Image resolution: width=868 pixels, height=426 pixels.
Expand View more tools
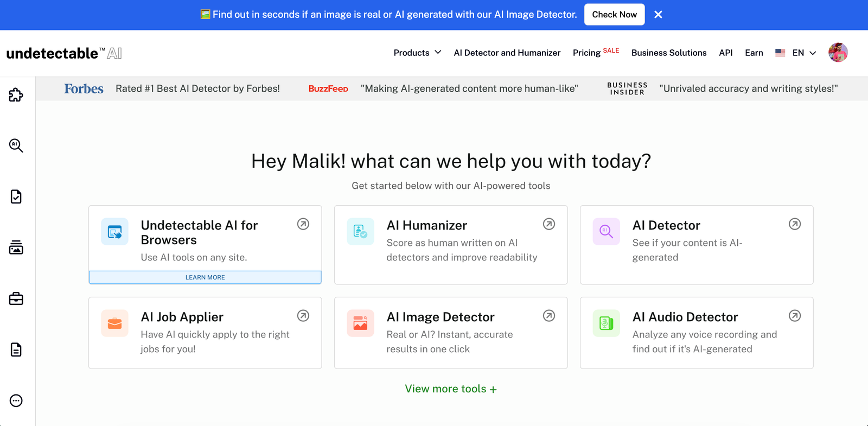tap(450, 389)
